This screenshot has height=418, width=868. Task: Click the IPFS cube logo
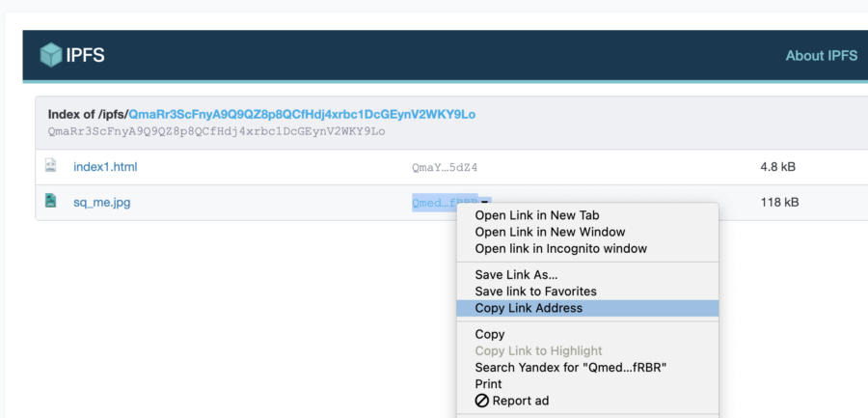click(x=50, y=55)
